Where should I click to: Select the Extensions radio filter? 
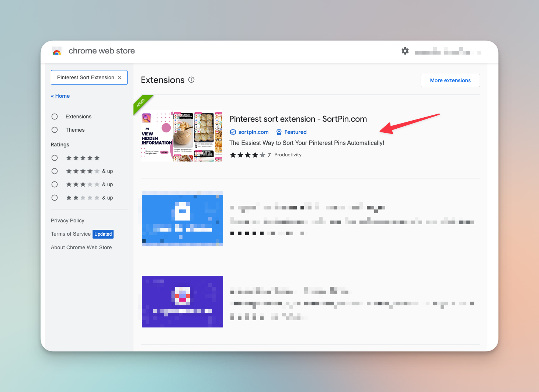(x=55, y=117)
